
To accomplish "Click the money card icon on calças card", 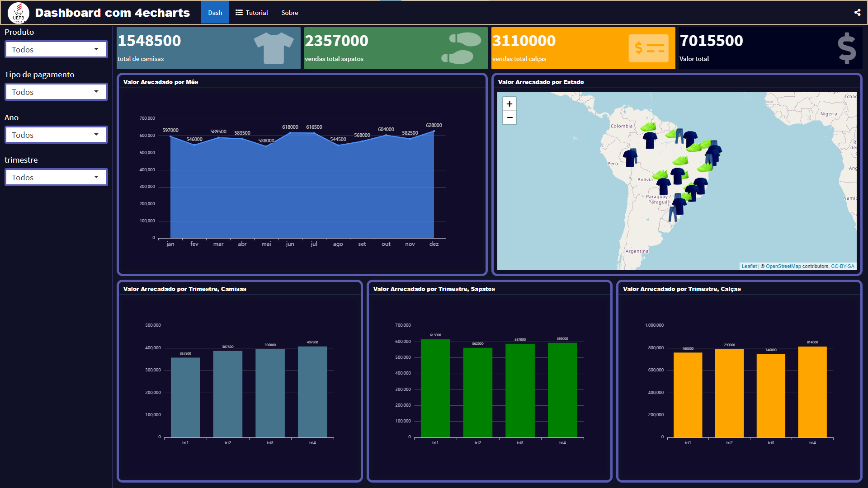I will point(648,48).
